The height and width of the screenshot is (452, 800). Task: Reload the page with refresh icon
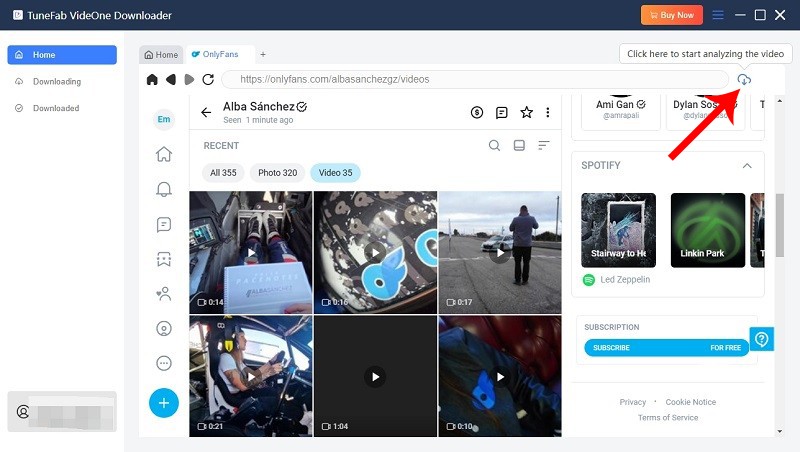[x=208, y=79]
